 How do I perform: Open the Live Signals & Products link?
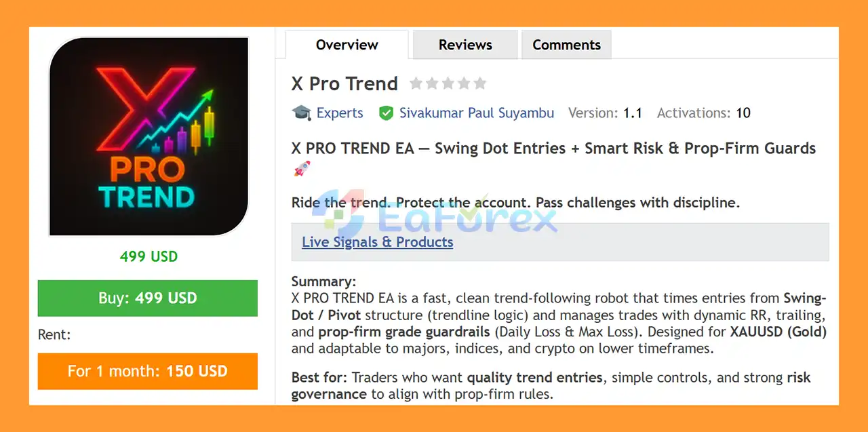click(x=377, y=242)
